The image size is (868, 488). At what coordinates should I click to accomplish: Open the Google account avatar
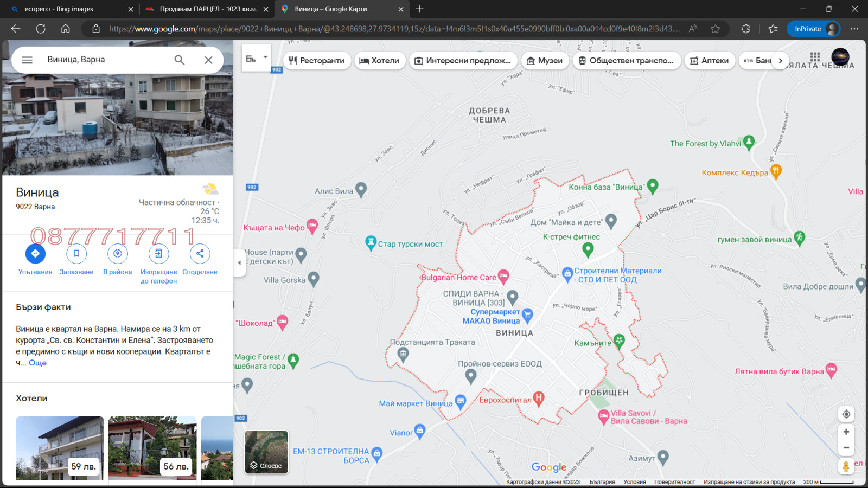[840, 57]
